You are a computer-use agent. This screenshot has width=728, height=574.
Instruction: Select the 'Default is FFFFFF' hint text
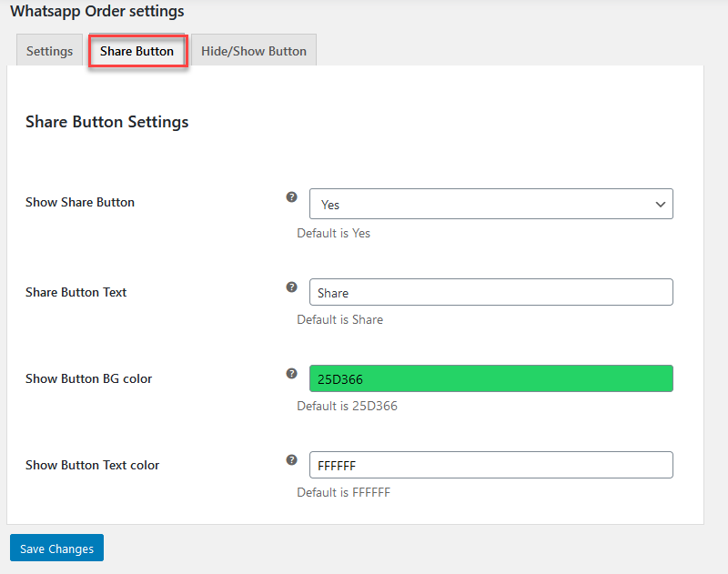344,492
